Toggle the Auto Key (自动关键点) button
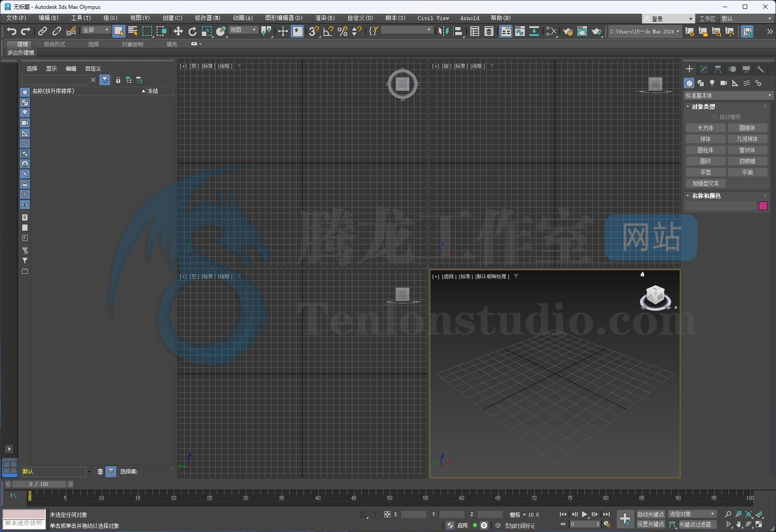Screen dimensions: 776x532 (650, 514)
